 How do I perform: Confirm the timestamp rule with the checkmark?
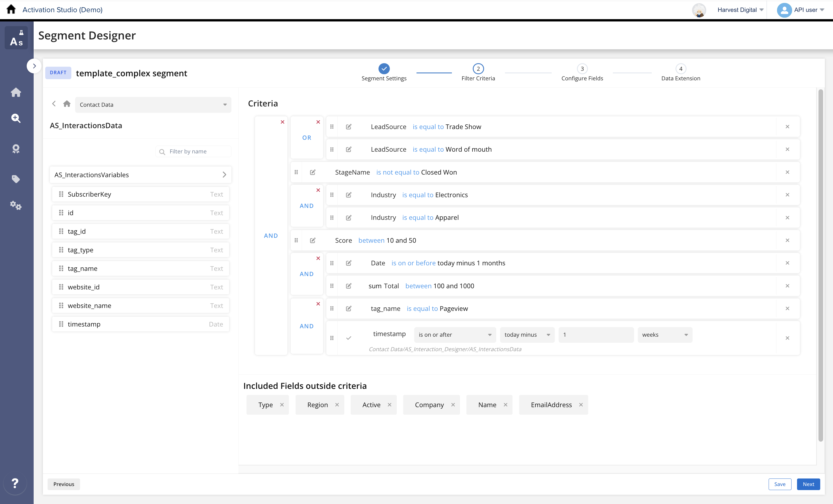(x=349, y=338)
